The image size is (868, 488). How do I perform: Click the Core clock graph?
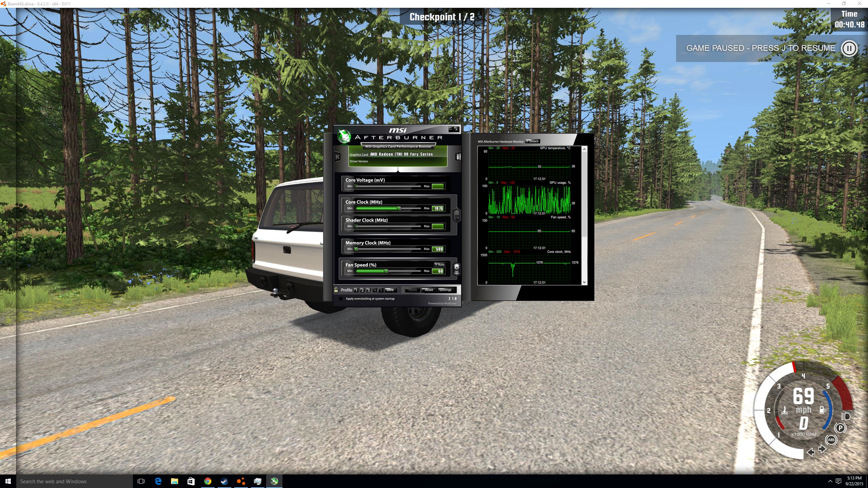coord(529,269)
